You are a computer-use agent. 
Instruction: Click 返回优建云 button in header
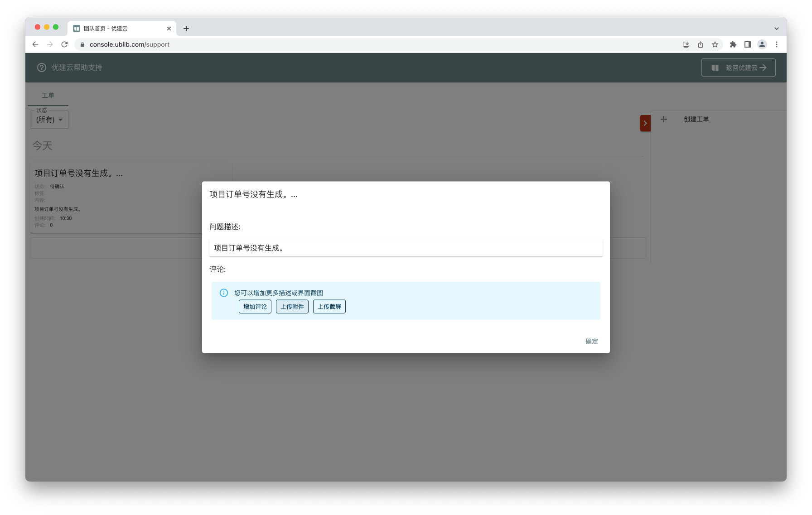pos(738,67)
